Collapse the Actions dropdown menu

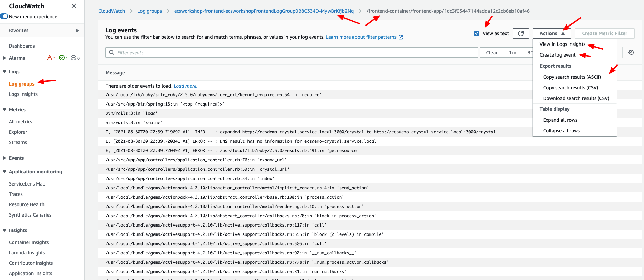coord(552,33)
